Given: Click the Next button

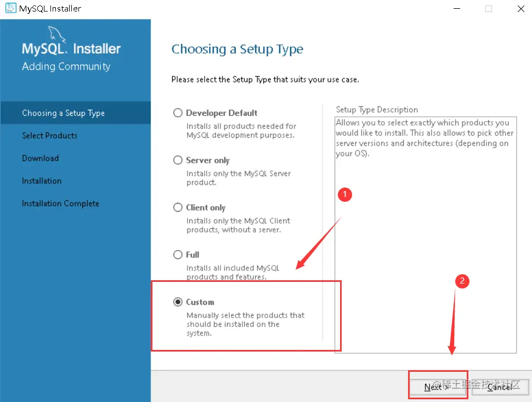Looking at the screenshot, I should [x=438, y=387].
